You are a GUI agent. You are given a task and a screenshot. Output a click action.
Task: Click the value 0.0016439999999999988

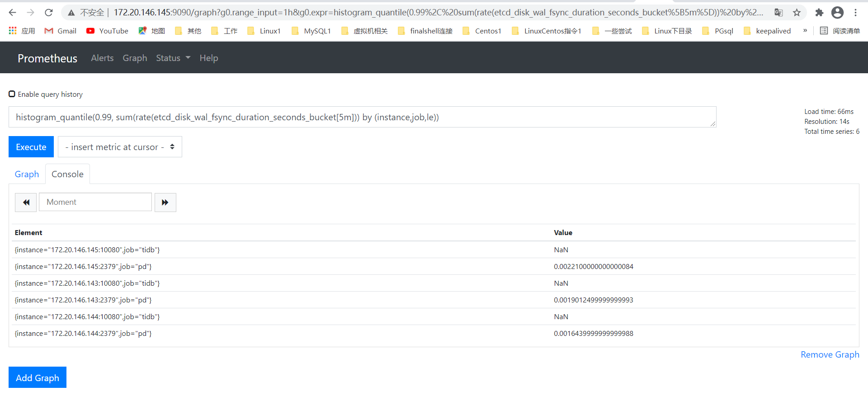(x=594, y=333)
